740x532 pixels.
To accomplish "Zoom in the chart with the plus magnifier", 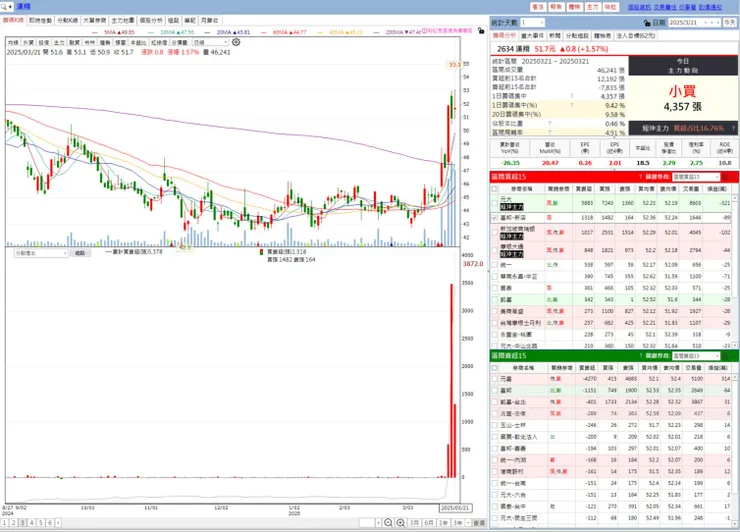I will tap(400, 523).
